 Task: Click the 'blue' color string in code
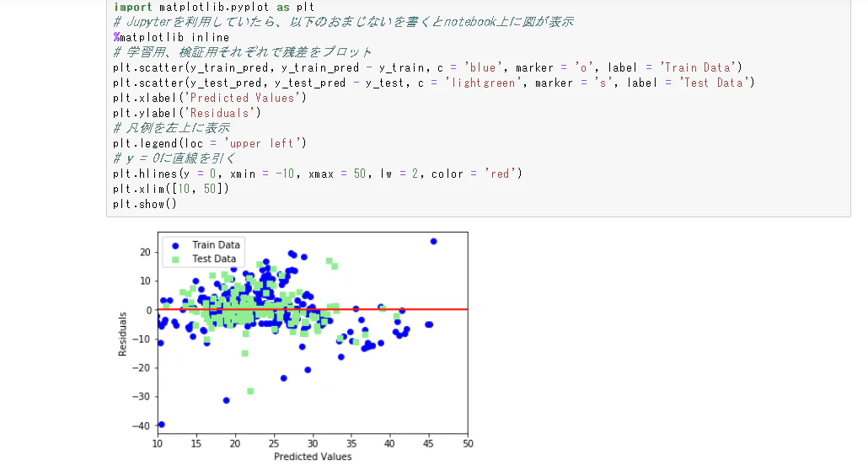(483, 67)
